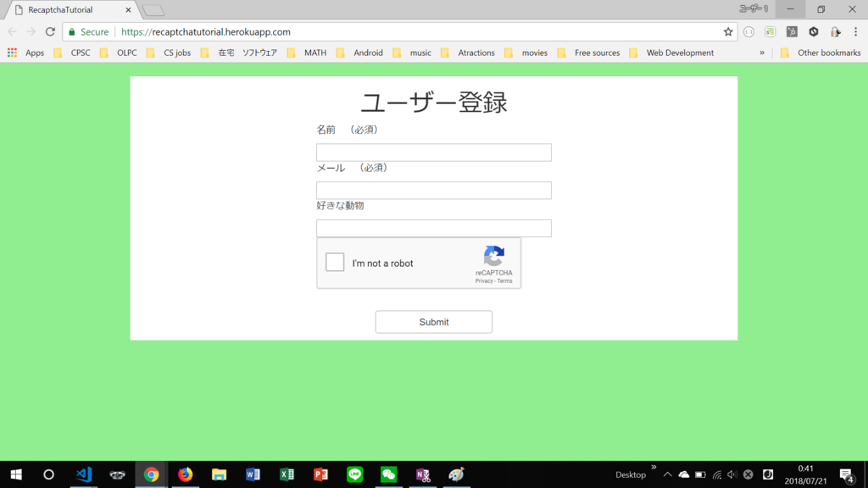The image size is (868, 488).
Task: Click the 名前 name input field
Action: [433, 152]
